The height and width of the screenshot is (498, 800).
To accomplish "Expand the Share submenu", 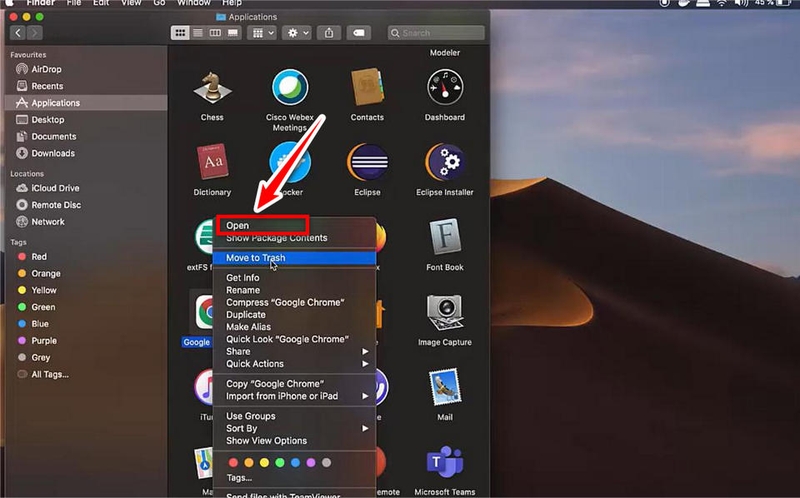I will pos(294,351).
